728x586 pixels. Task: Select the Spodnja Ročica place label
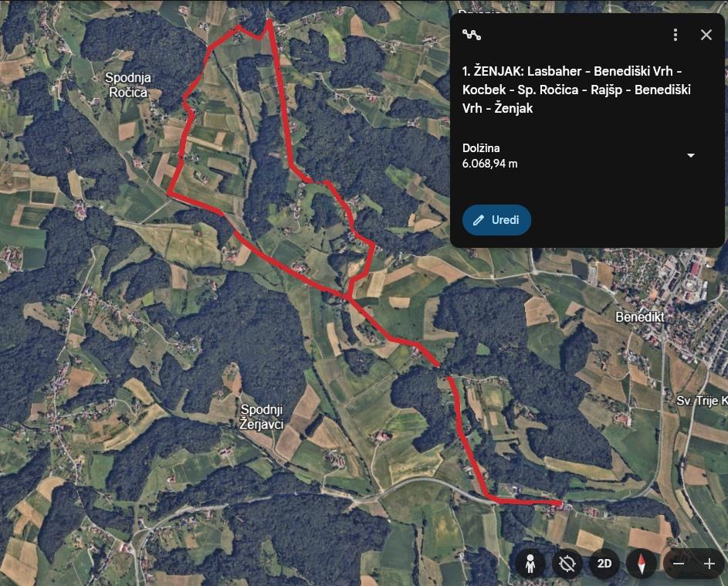pos(127,85)
